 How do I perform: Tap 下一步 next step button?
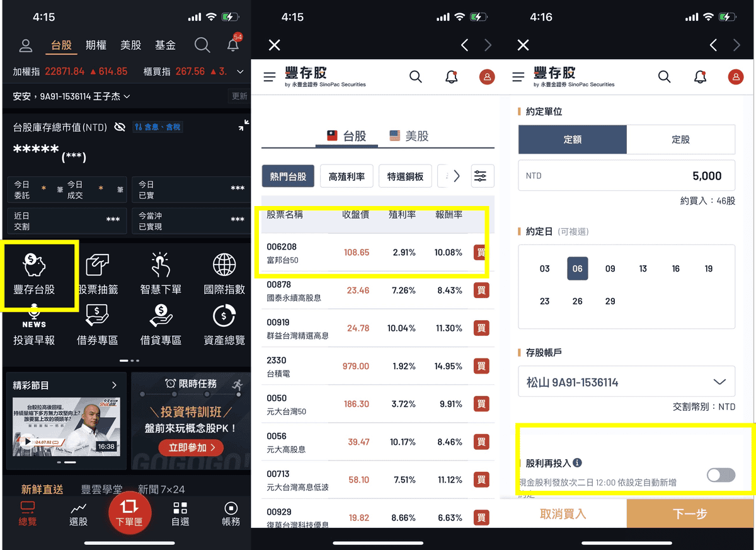tap(690, 514)
